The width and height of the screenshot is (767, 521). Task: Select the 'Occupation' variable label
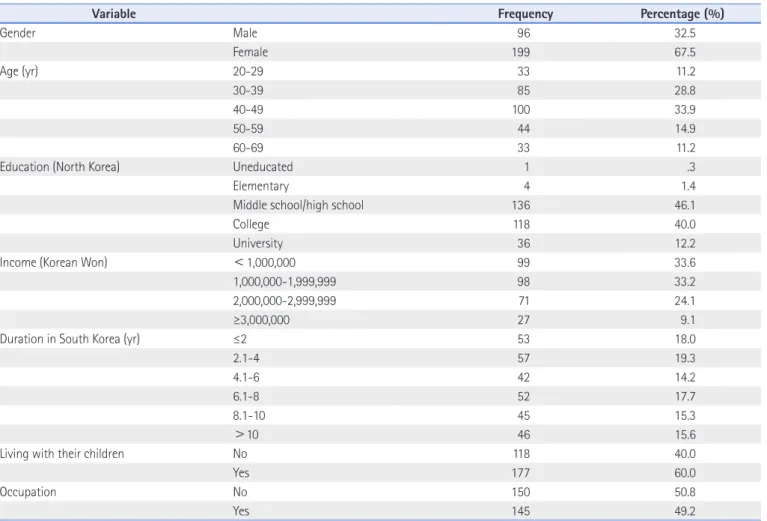pyautogui.click(x=28, y=492)
